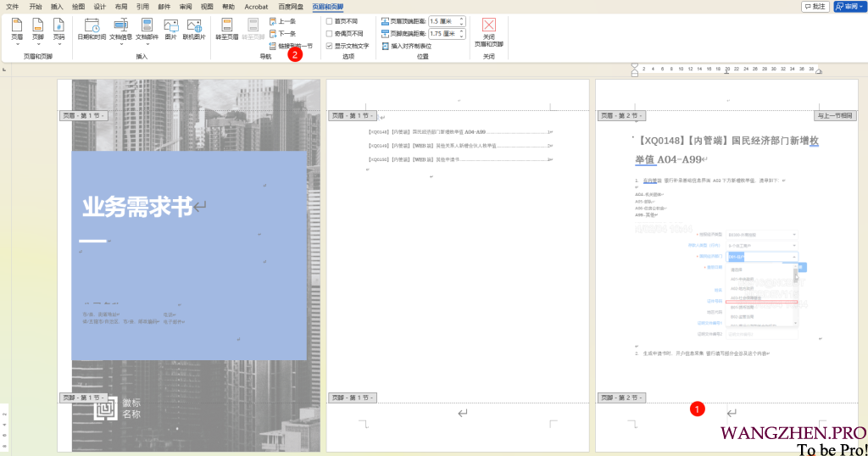Enable the 首页不同 checkbox
The height and width of the screenshot is (456, 868).
click(330, 21)
